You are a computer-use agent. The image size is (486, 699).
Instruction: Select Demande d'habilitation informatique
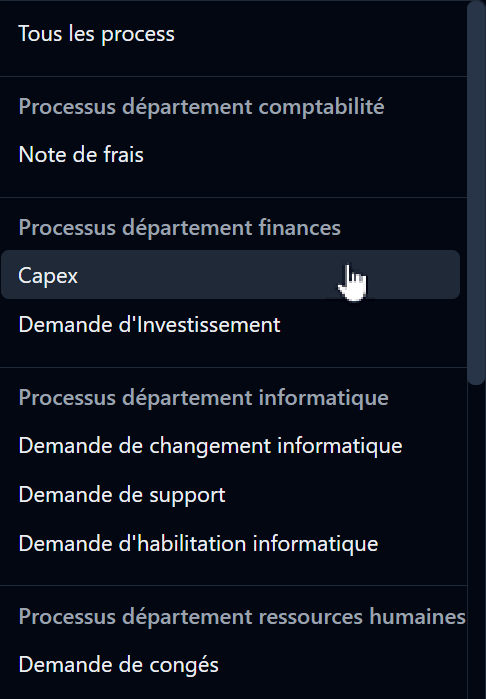[230, 543]
